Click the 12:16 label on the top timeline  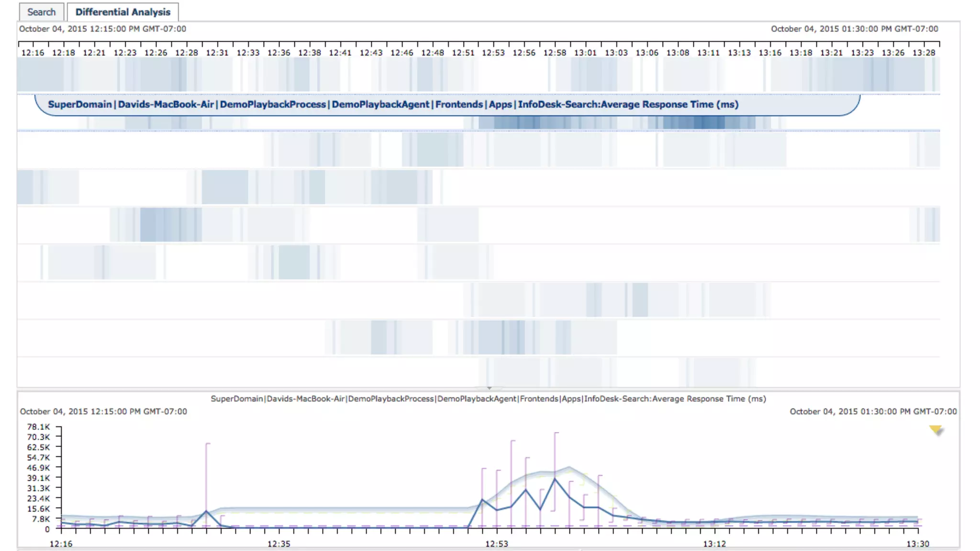[x=33, y=53]
